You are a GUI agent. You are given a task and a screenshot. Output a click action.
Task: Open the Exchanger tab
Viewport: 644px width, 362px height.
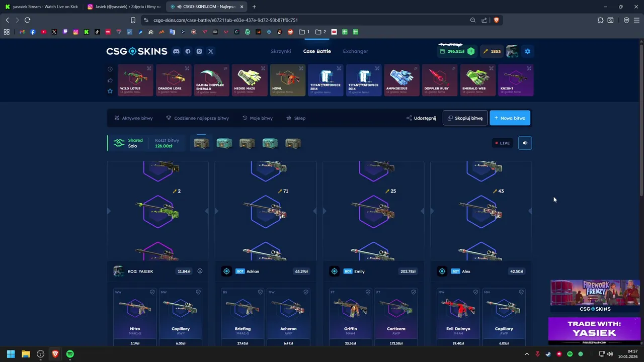355,51
